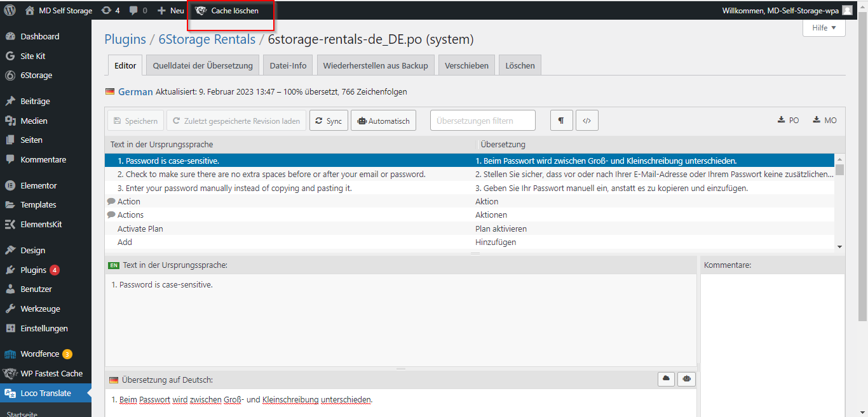This screenshot has width=868, height=417.
Task: Click Cache löschen in admin bar
Action: 227,10
